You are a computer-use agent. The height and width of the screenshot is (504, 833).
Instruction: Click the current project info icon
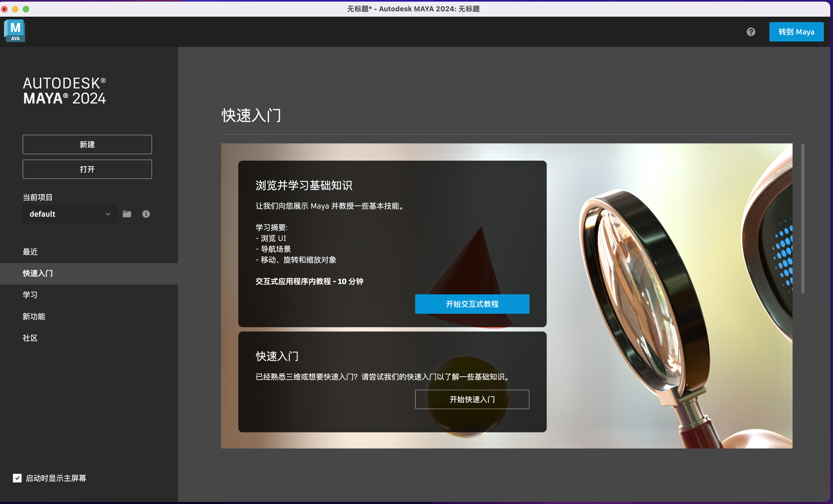tap(146, 214)
